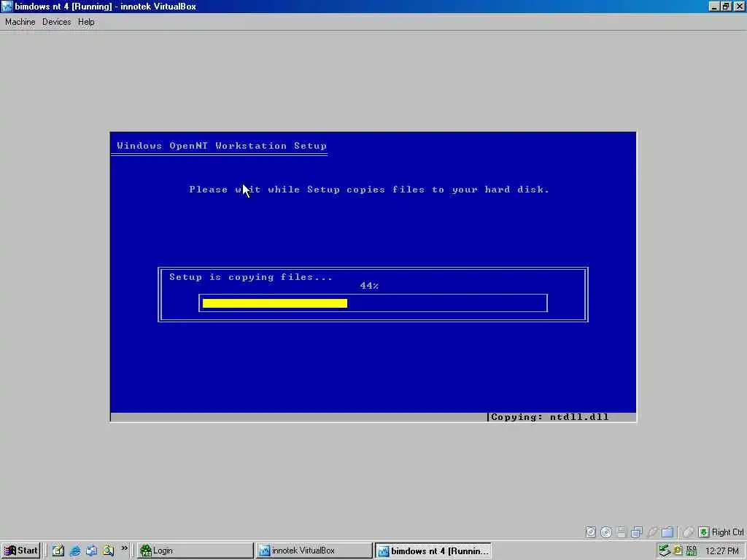This screenshot has width=747, height=560.
Task: Click the 12:27 PM tray clock
Action: pos(721,551)
